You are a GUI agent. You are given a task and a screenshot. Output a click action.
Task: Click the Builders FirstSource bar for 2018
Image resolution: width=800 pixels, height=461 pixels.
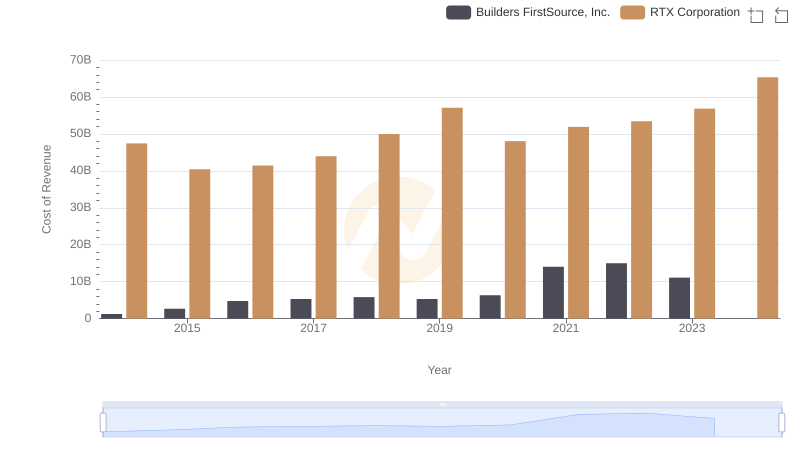(364, 308)
